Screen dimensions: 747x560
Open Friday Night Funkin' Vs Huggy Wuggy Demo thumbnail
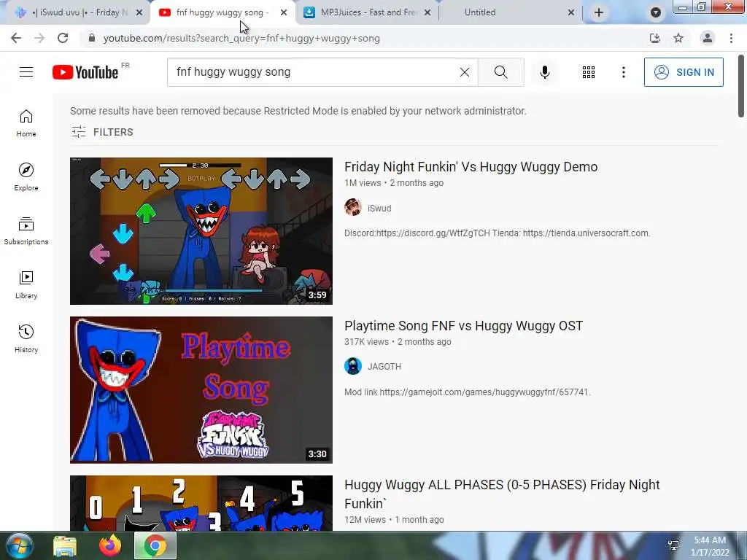201,231
